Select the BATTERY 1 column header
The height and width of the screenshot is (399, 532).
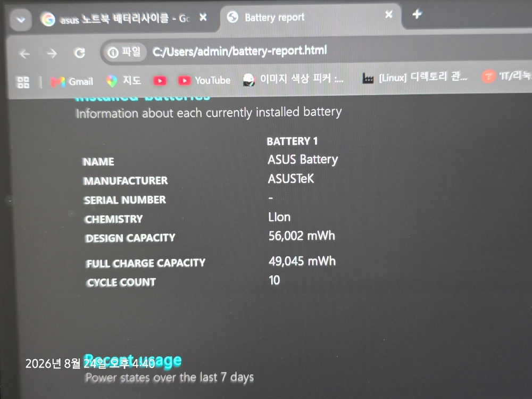(292, 141)
